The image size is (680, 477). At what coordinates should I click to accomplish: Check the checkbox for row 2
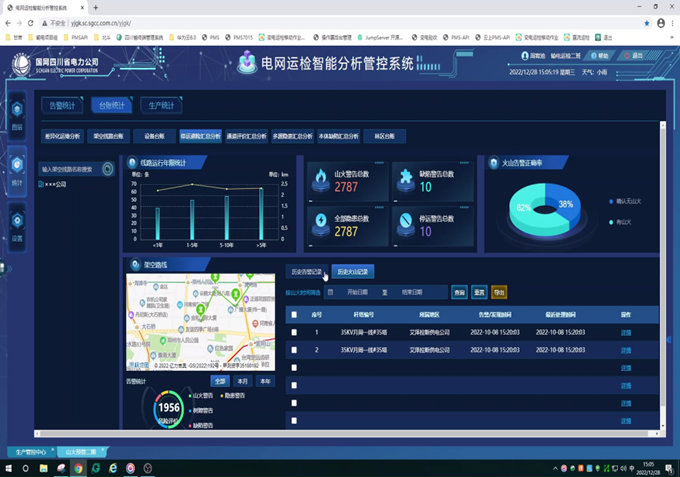(x=293, y=350)
